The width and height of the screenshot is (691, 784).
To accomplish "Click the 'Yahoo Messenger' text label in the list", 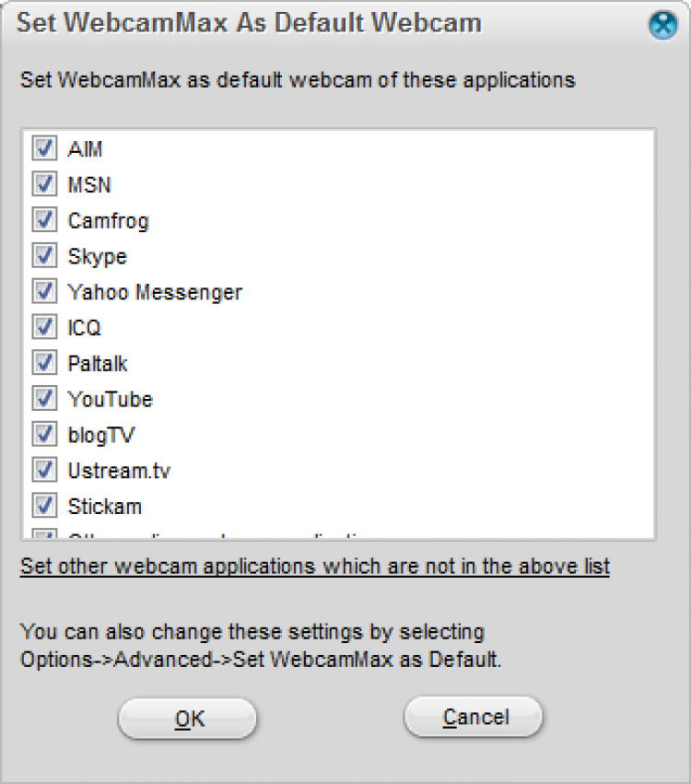I will [x=155, y=292].
